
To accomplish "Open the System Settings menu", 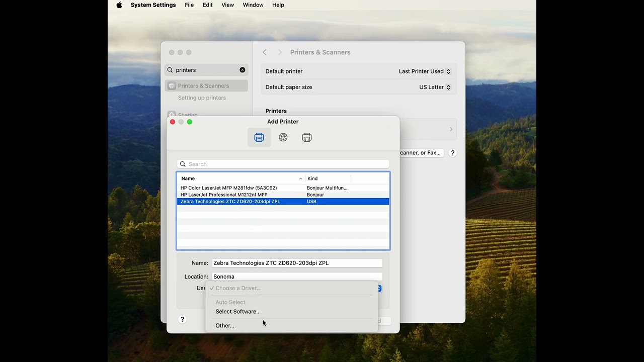I will pyautogui.click(x=153, y=5).
